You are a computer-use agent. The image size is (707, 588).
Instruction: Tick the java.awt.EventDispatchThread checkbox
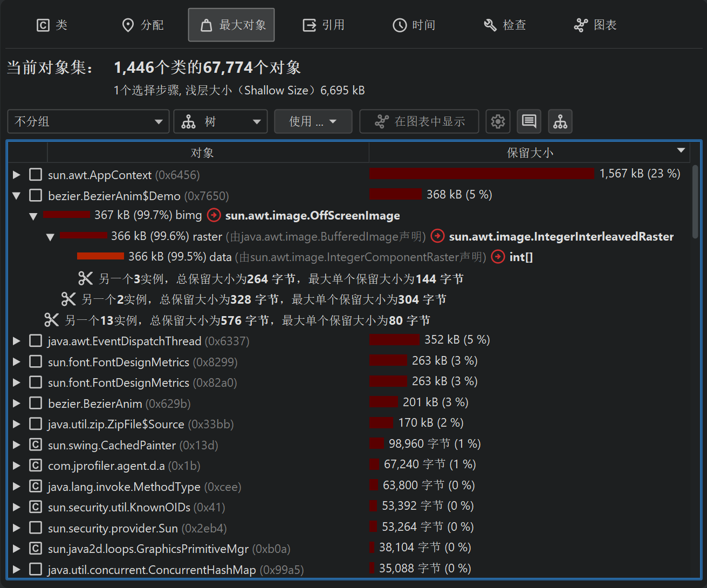point(36,341)
